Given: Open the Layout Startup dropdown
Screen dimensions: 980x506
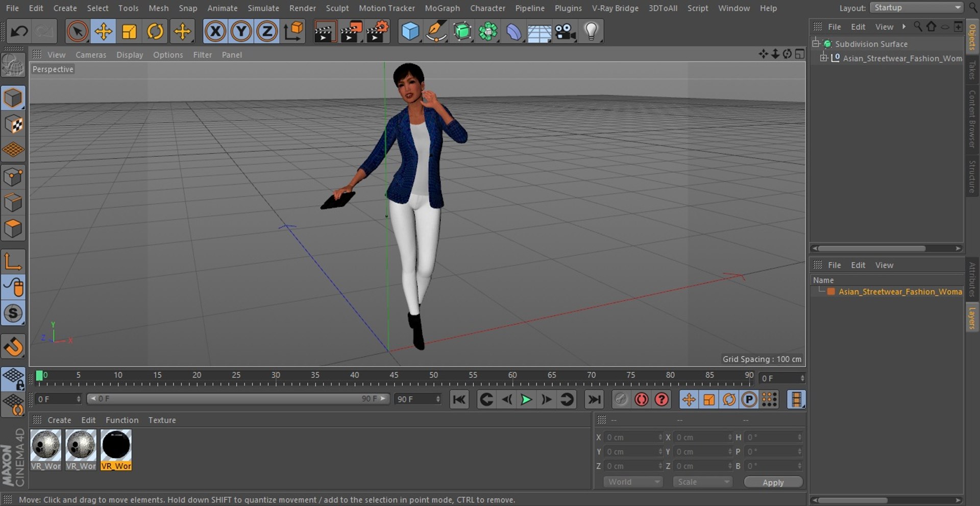Looking at the screenshot, I should pyautogui.click(x=917, y=8).
